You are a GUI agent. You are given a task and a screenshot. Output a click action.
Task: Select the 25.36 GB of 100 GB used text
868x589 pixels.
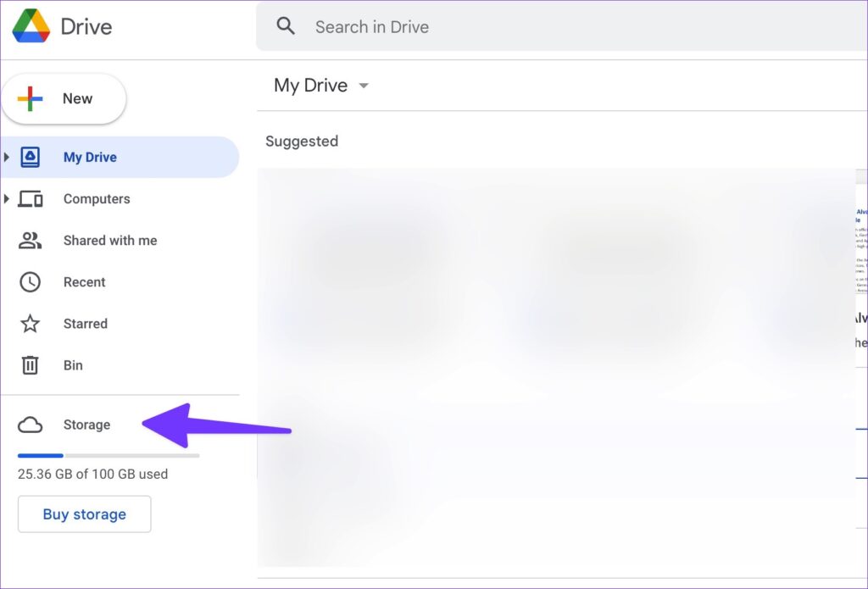[x=93, y=475]
